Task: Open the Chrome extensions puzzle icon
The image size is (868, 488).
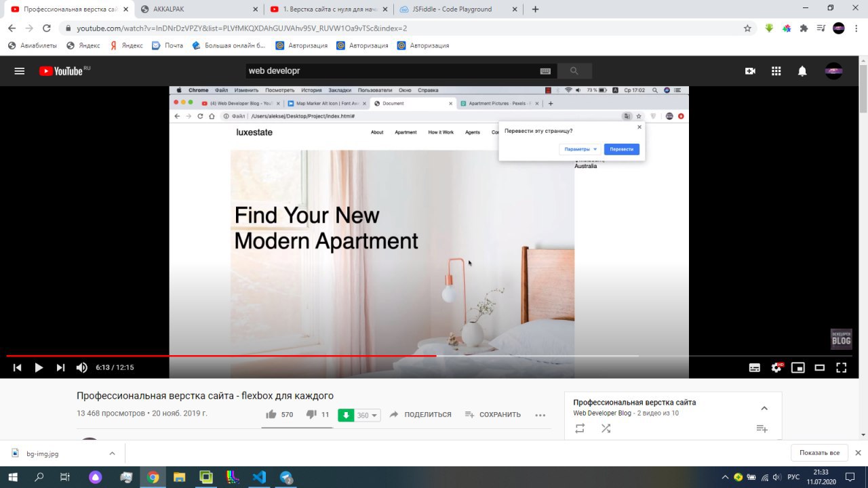Action: point(804,28)
